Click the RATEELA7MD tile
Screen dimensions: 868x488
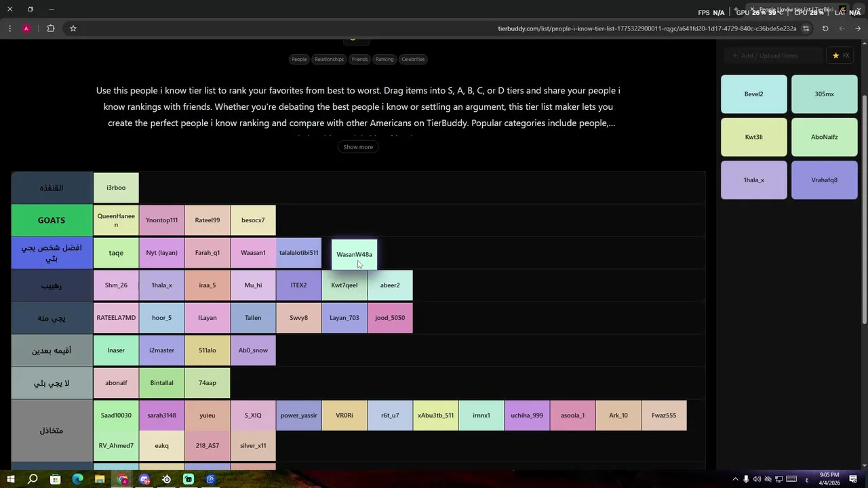(116, 318)
